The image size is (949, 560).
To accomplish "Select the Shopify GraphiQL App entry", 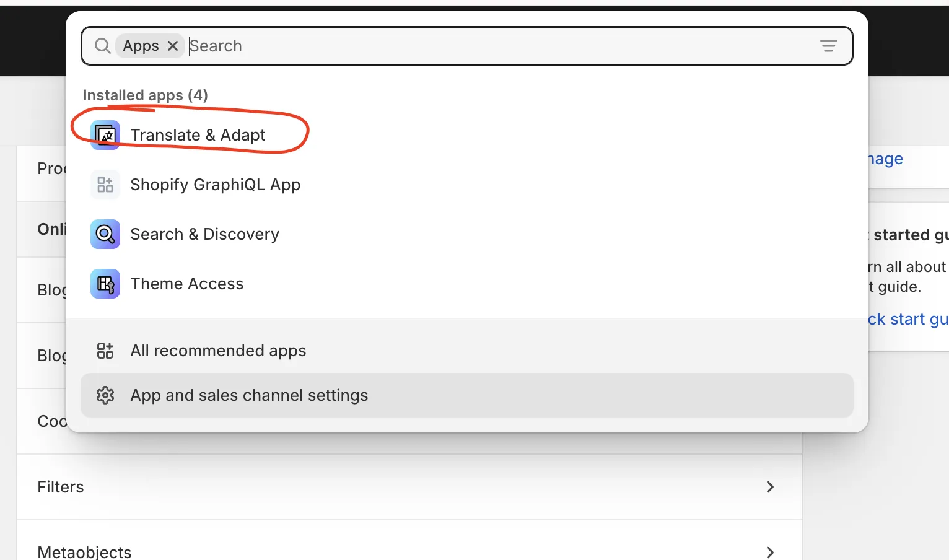I will pos(215,184).
